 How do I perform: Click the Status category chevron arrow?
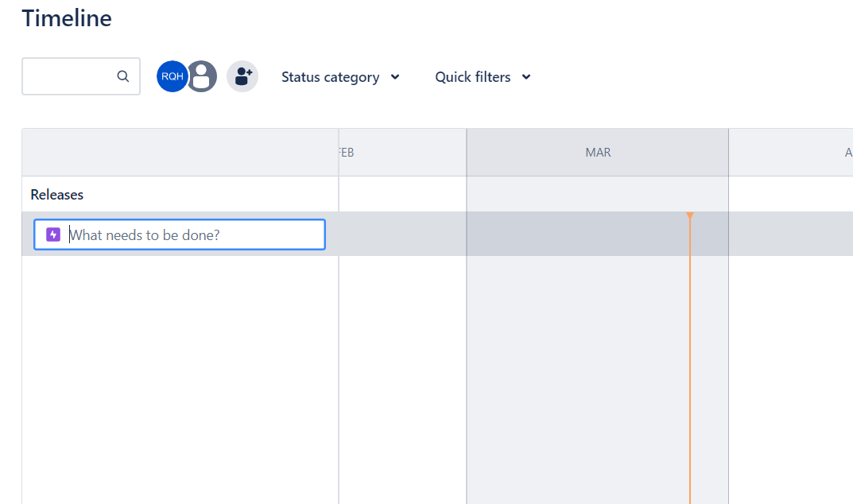click(395, 76)
